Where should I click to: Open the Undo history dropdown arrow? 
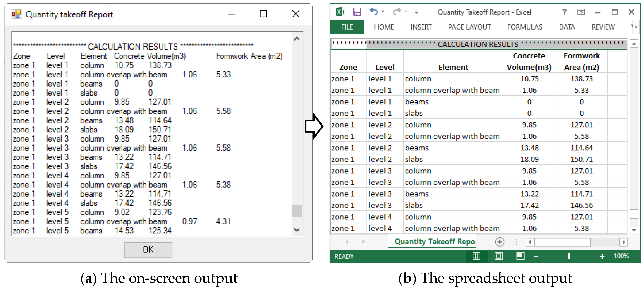pos(383,11)
